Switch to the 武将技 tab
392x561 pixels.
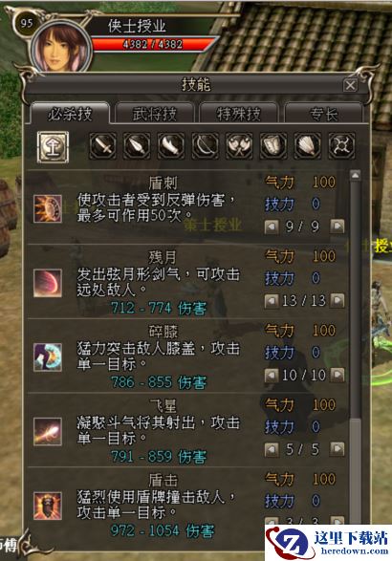[x=155, y=114]
